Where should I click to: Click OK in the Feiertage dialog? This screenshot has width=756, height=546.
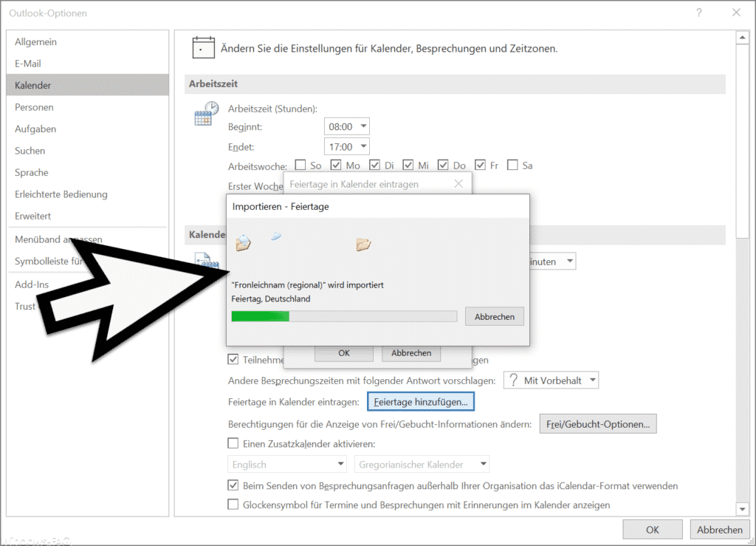(x=344, y=353)
